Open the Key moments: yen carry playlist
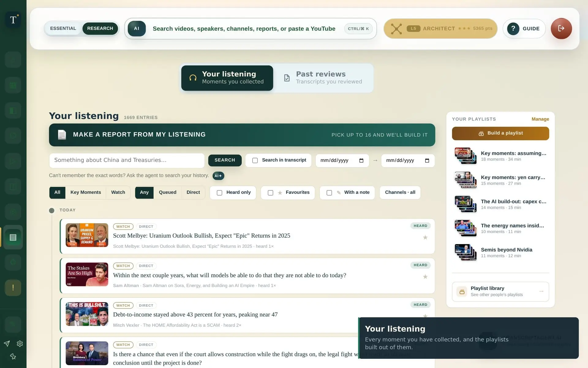 click(500, 180)
